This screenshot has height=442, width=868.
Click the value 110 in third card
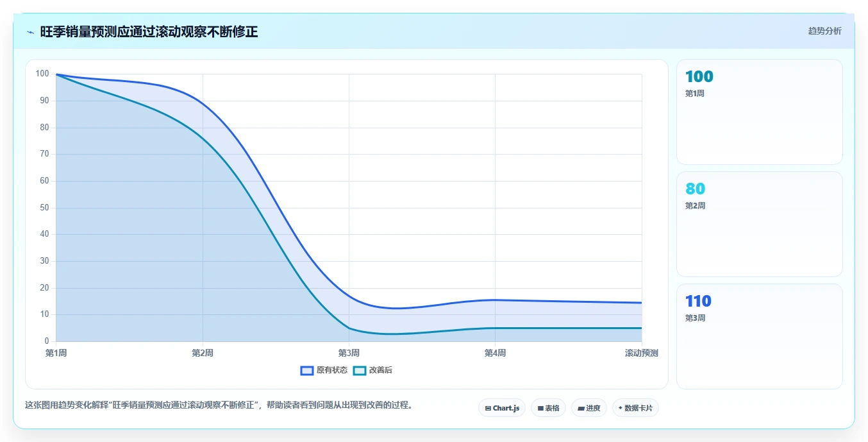(x=698, y=302)
